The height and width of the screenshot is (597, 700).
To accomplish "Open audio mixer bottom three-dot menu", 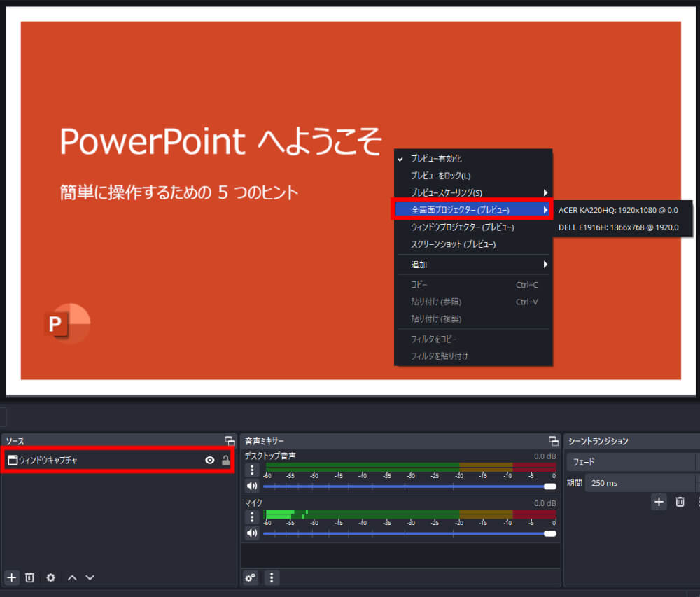I will (272, 578).
